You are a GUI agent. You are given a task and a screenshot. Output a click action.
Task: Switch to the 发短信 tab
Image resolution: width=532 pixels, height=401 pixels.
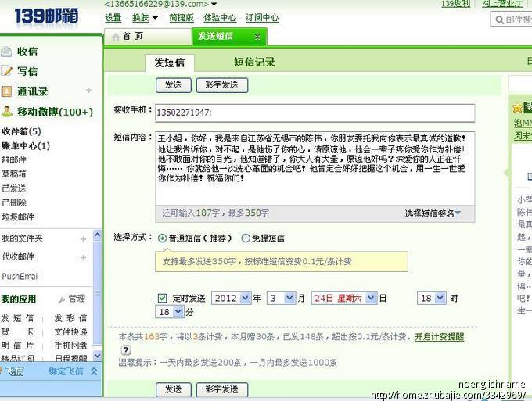(x=169, y=63)
